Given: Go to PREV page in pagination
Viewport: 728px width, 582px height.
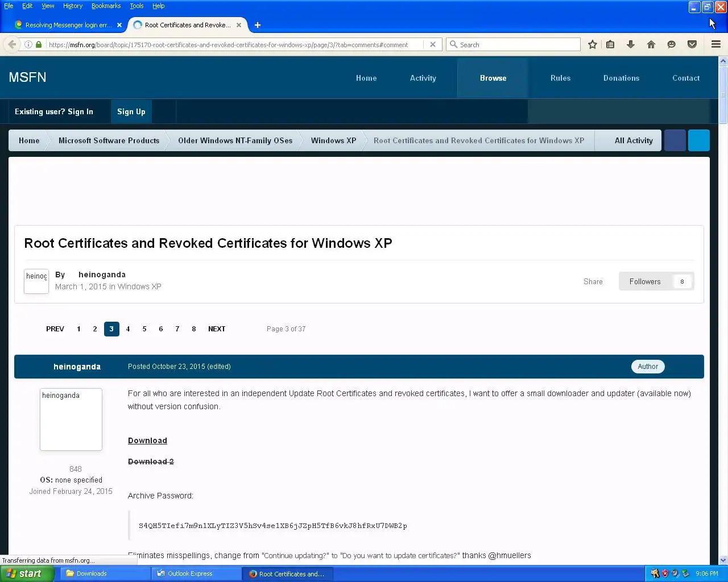Looking at the screenshot, I should tap(55, 329).
